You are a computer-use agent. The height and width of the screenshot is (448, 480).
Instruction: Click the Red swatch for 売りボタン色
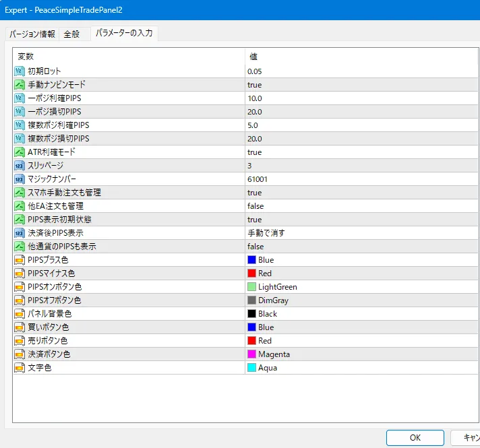[251, 341]
